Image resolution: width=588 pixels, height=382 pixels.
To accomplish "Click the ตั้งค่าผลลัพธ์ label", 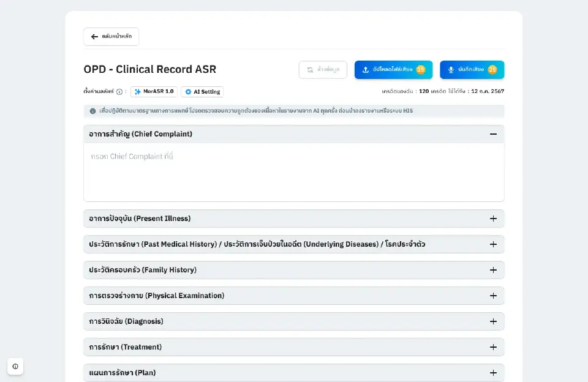I will pos(99,91).
